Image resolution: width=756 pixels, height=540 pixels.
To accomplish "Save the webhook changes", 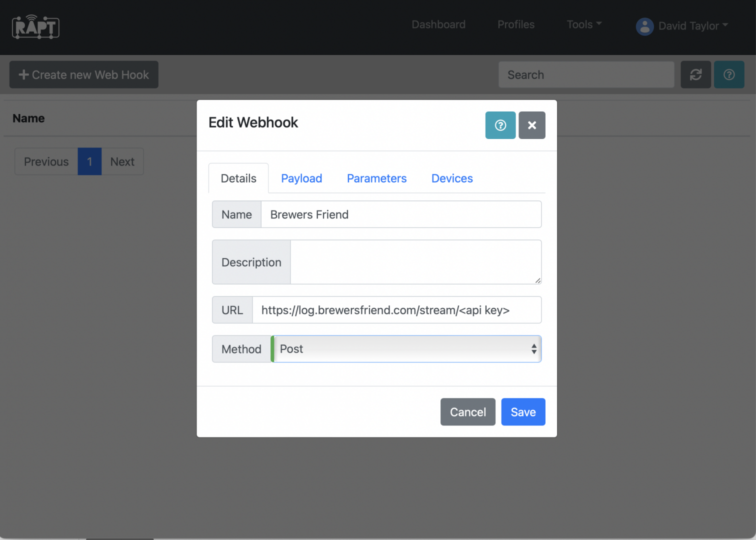I will tap(522, 412).
